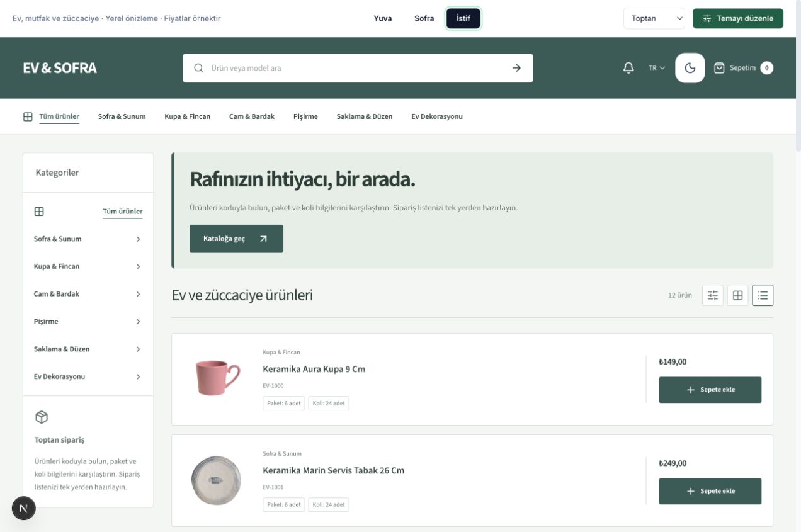The height and width of the screenshot is (532, 801).
Task: Select the Yuva theme tab
Action: tap(383, 18)
